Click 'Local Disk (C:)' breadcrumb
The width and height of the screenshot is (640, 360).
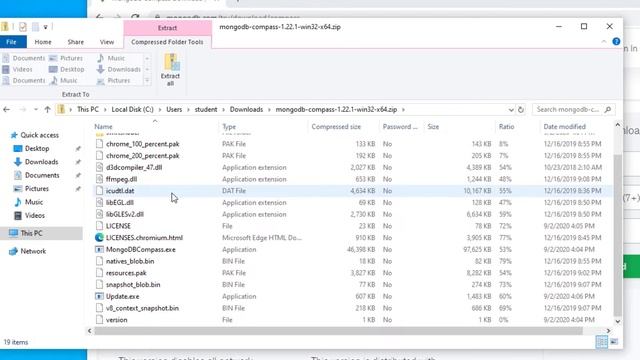[132, 109]
